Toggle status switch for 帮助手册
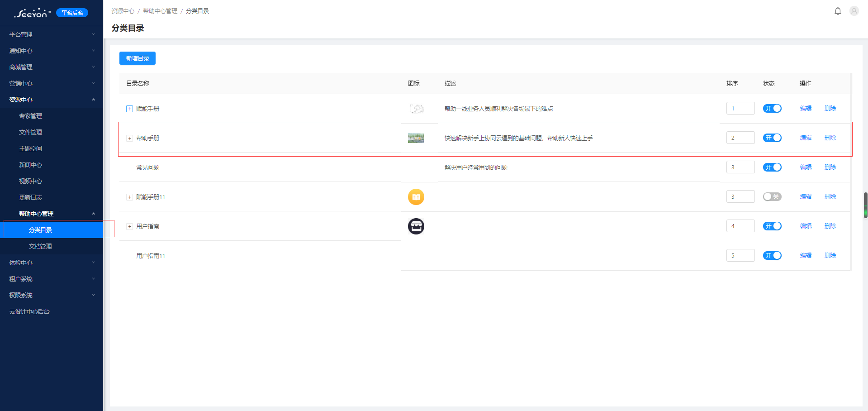Image resolution: width=868 pixels, height=411 pixels. 772,138
